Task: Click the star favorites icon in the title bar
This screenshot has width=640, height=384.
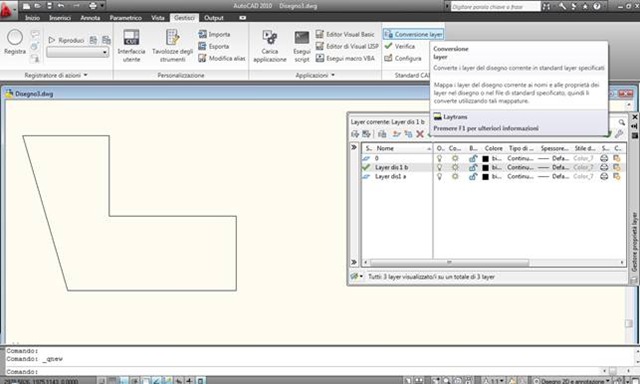Action: 585,6
